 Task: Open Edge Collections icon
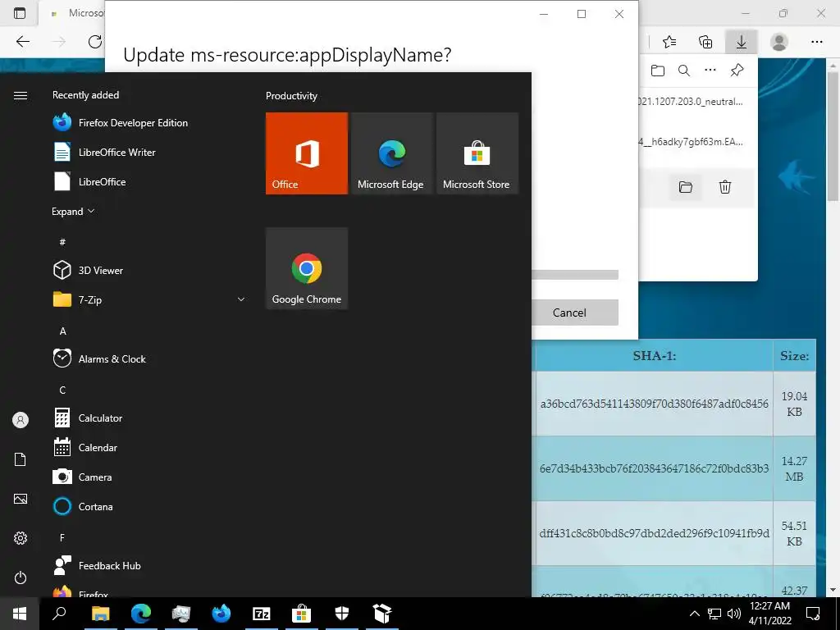click(x=705, y=42)
